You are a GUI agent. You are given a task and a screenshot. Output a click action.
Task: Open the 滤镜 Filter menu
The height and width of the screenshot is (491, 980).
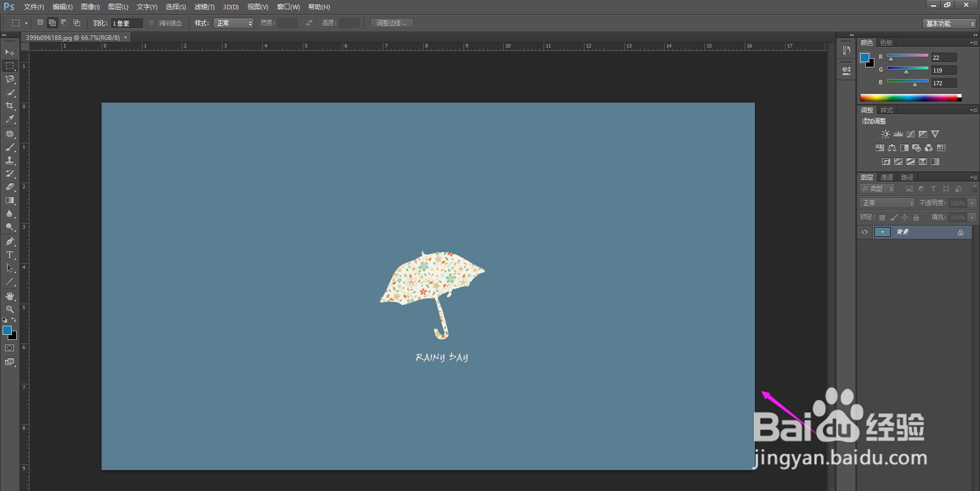click(204, 7)
